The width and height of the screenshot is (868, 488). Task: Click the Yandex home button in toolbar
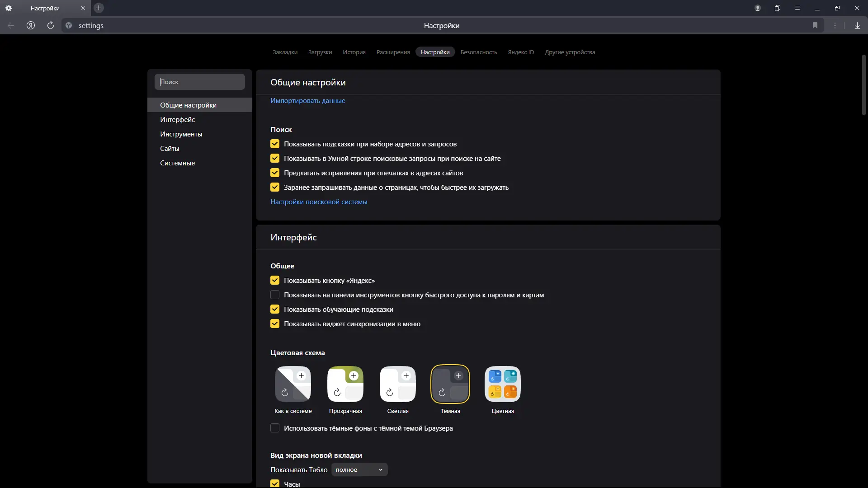tap(31, 26)
